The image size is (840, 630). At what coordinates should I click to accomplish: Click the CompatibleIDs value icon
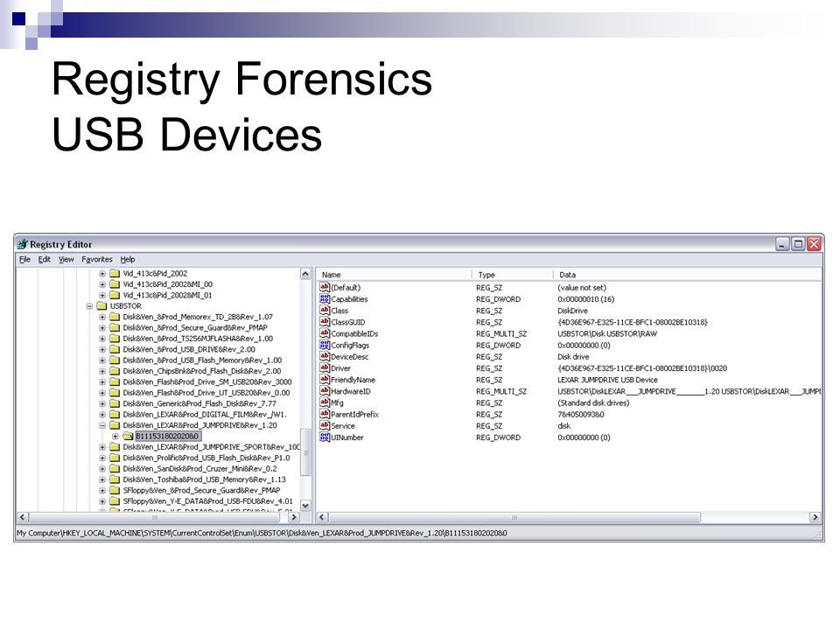point(325,333)
